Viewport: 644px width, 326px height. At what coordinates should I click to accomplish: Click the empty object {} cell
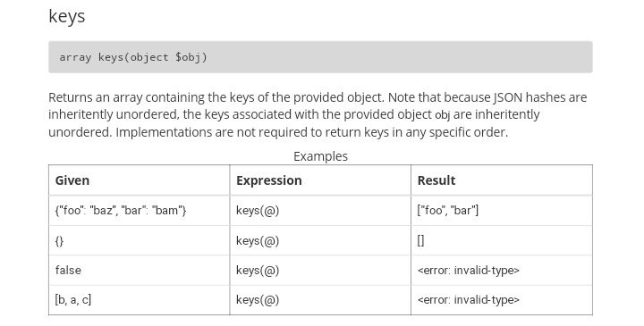pos(140,241)
